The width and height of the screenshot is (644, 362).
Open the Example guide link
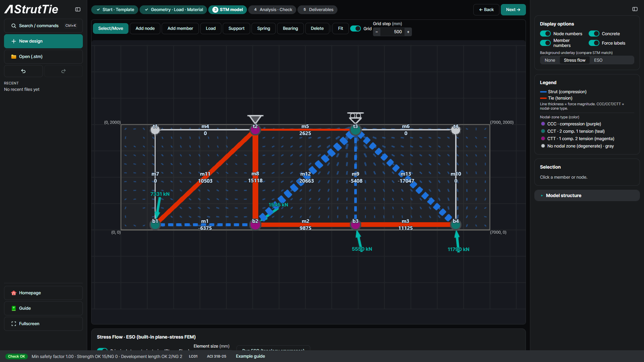tap(250, 356)
